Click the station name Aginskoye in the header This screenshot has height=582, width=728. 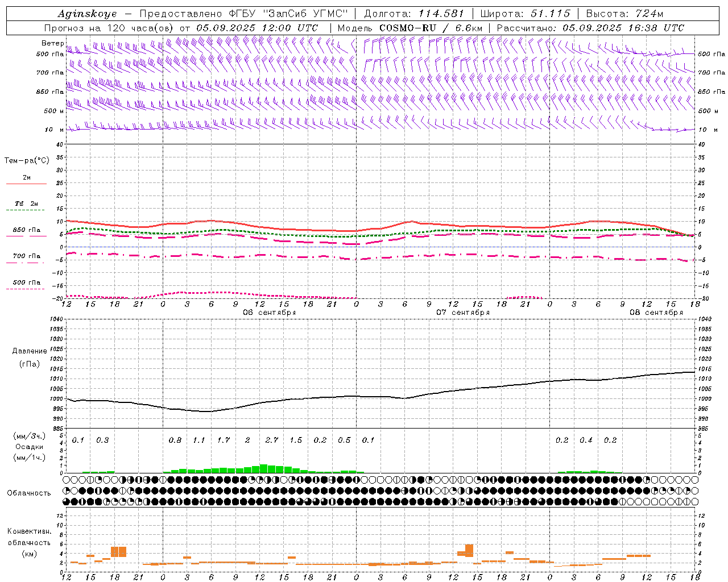87,14
